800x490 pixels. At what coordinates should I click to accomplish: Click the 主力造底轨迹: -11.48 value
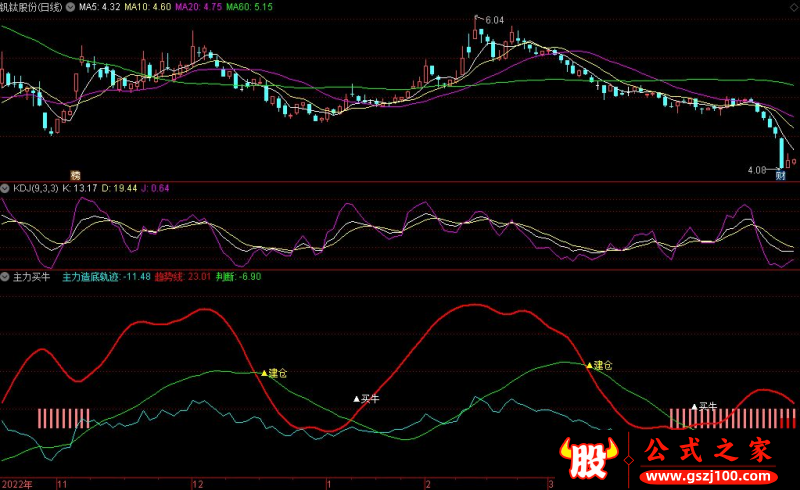click(106, 277)
